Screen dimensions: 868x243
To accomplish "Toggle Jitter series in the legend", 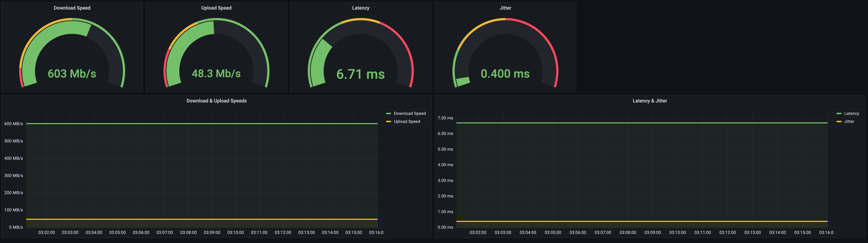I will click(x=849, y=121).
